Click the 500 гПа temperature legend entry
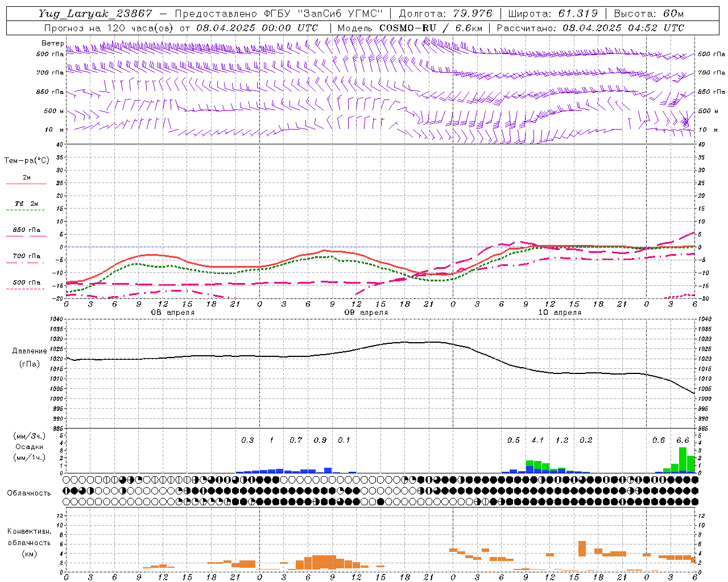The width and height of the screenshot is (728, 582). [27, 282]
